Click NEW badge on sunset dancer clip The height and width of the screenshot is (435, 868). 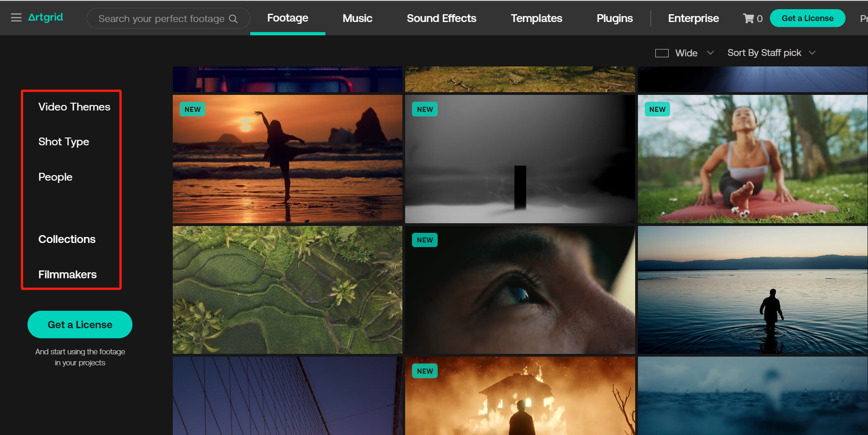pyautogui.click(x=192, y=109)
